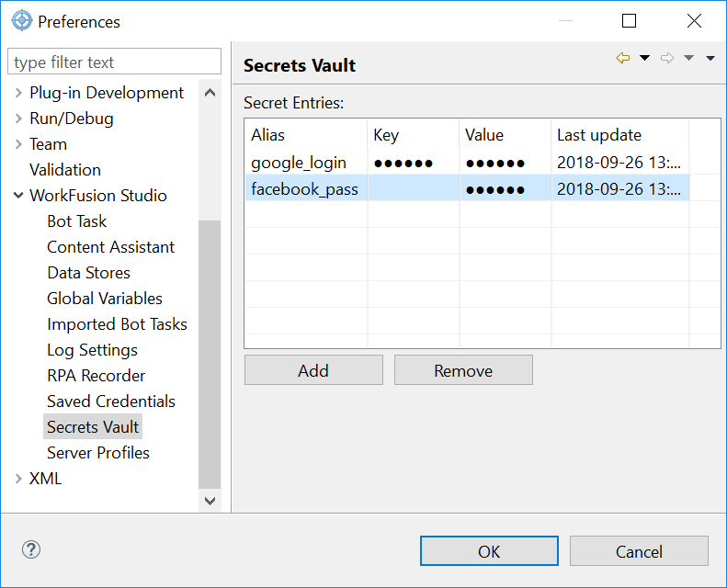Select Run/Debug label in tree
Viewport: 727px width, 588px height.
pyautogui.click(x=72, y=119)
